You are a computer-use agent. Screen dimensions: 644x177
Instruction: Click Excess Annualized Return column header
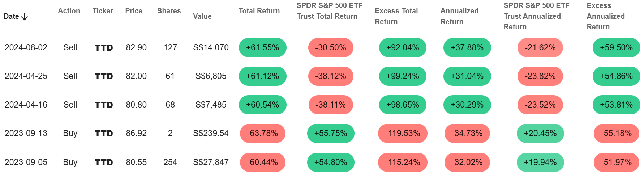point(605,16)
